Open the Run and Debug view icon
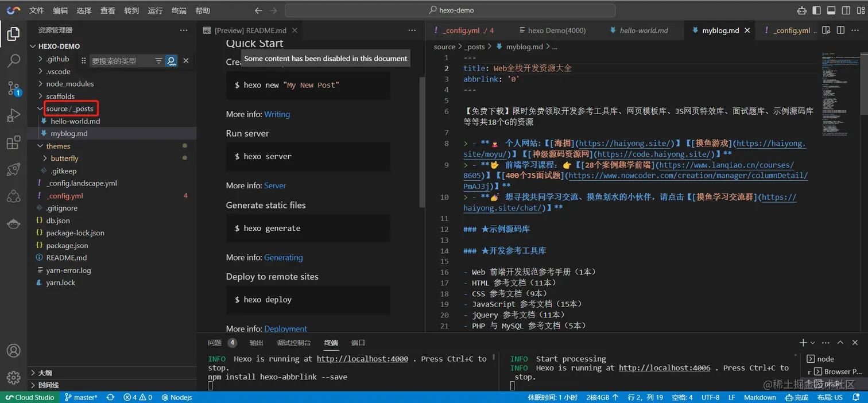 13,115
